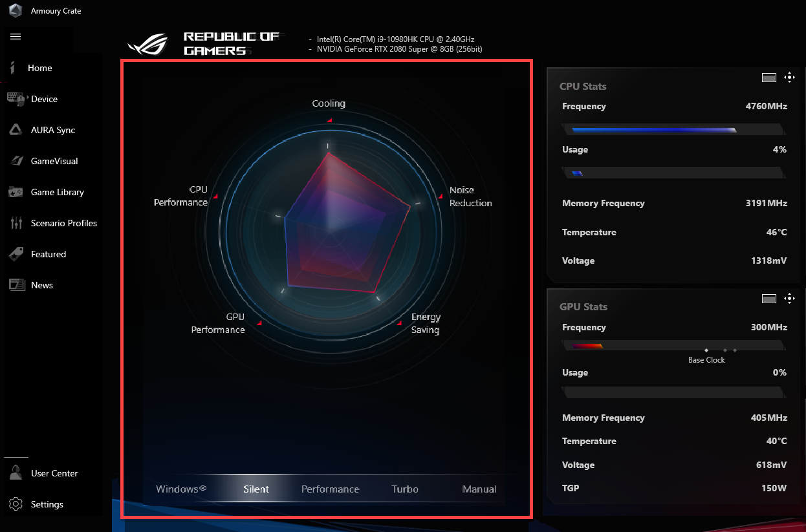Click the Game Library controller icon

click(16, 192)
